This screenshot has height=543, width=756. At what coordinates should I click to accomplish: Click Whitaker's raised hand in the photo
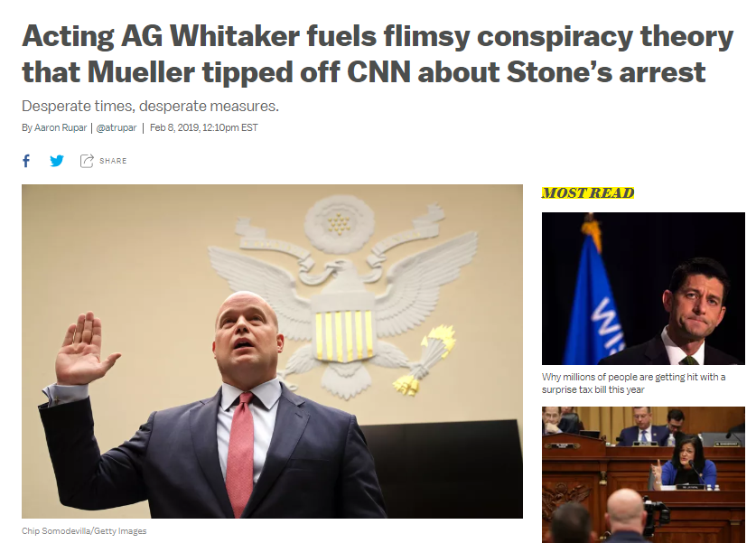point(83,347)
